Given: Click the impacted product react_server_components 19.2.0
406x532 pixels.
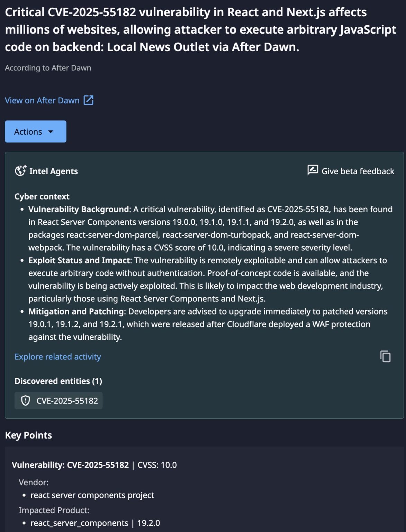Looking at the screenshot, I should pos(95,523).
